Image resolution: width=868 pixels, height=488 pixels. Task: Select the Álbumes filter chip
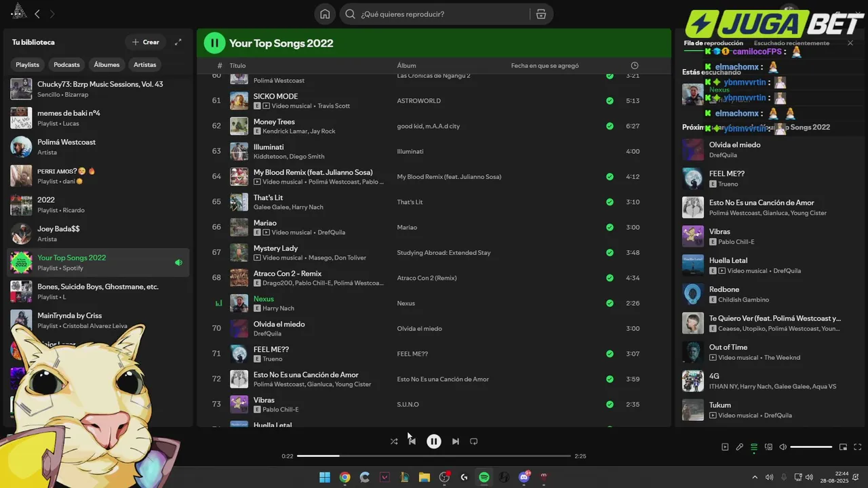click(x=106, y=64)
